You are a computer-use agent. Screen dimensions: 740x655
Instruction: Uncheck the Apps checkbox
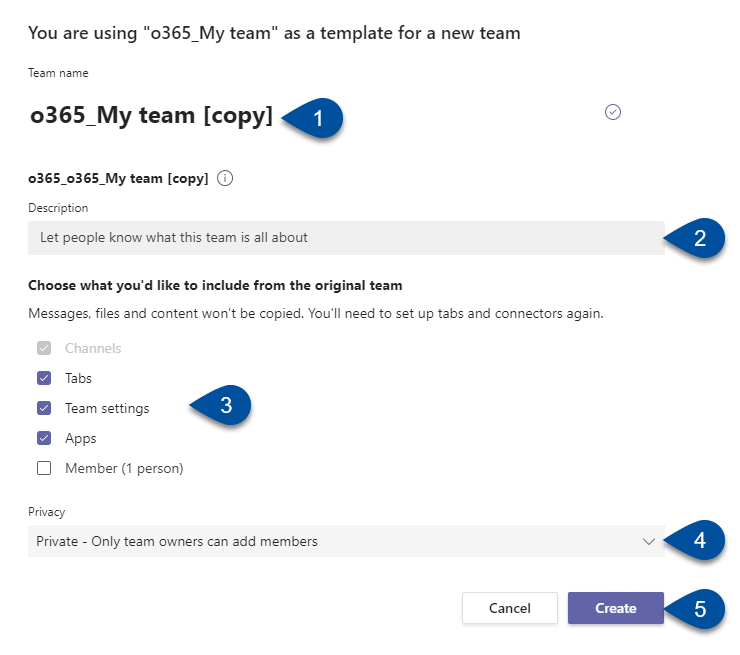(x=44, y=438)
